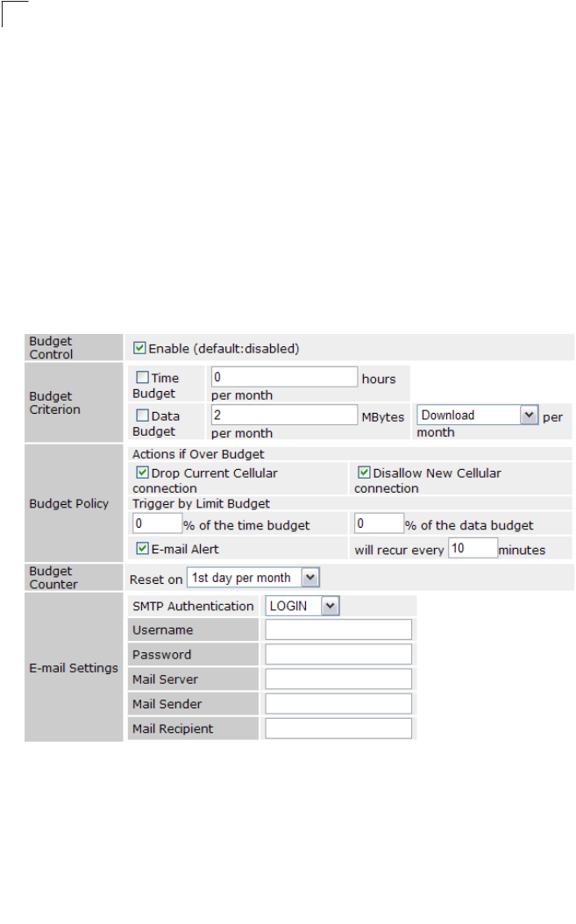Viewport: 576px width, 924px height.
Task: Uncheck the Budget Control Enable checkbox
Action: pos(139,348)
